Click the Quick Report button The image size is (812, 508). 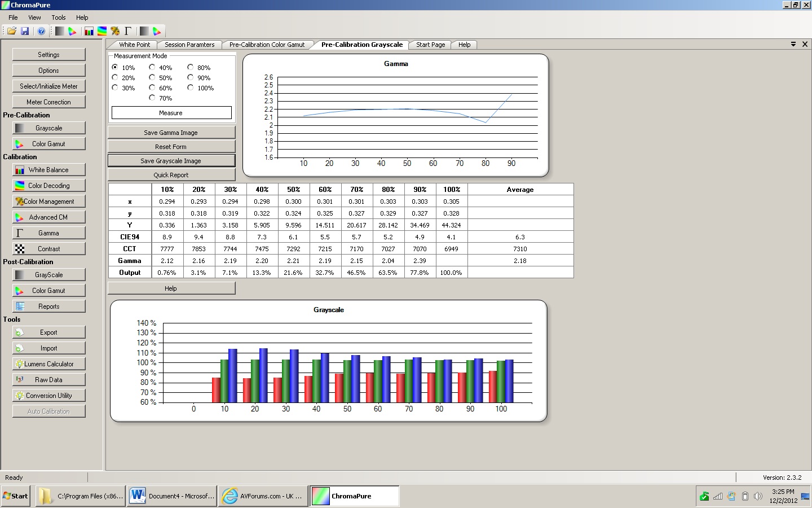coord(171,175)
